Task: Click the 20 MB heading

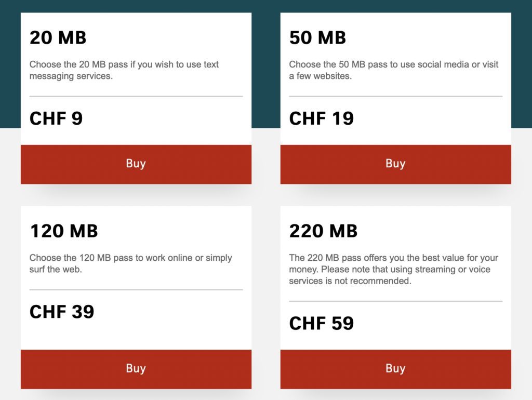Action: click(58, 38)
